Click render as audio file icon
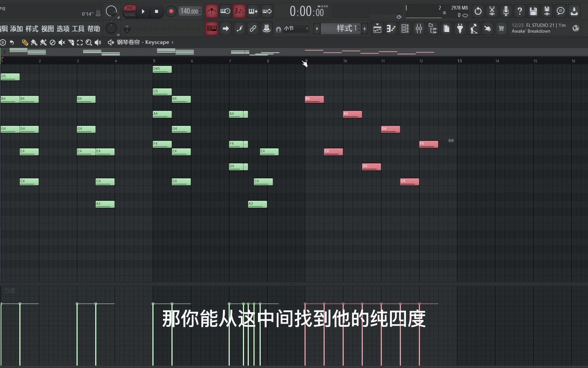The image size is (588, 368). (x=547, y=11)
